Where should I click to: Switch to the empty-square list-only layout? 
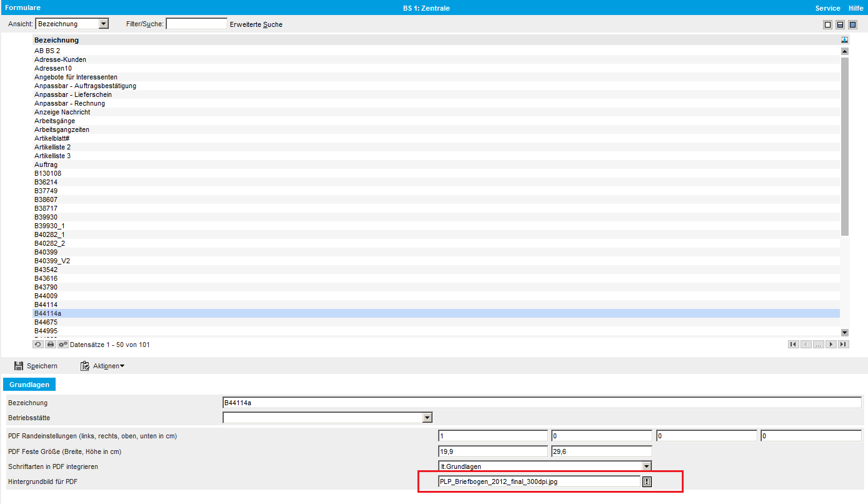828,24
